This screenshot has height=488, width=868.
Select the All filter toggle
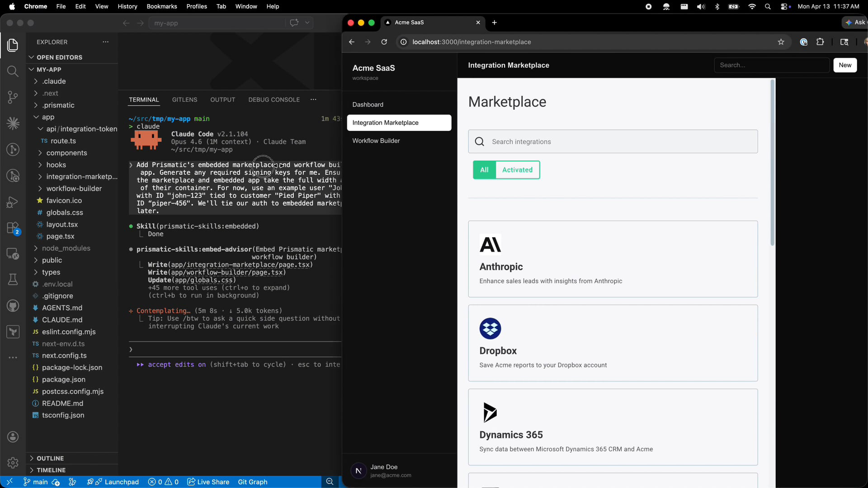click(484, 170)
